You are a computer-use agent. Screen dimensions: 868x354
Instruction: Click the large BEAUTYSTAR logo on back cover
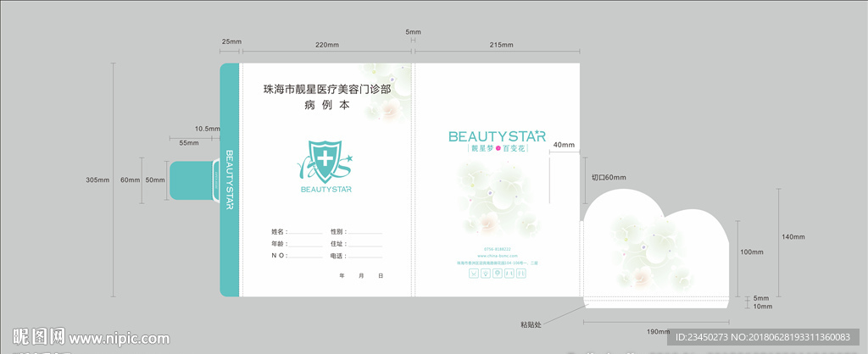coord(497,136)
